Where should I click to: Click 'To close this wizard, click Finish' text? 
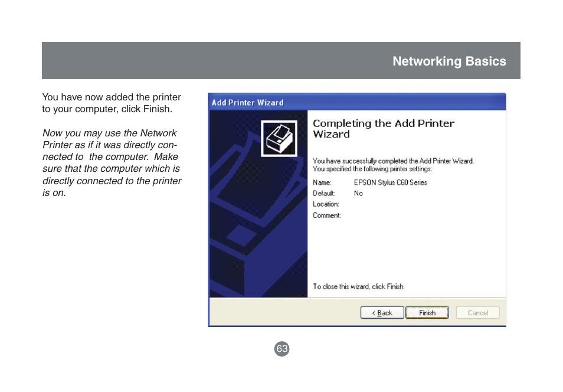[x=358, y=286]
